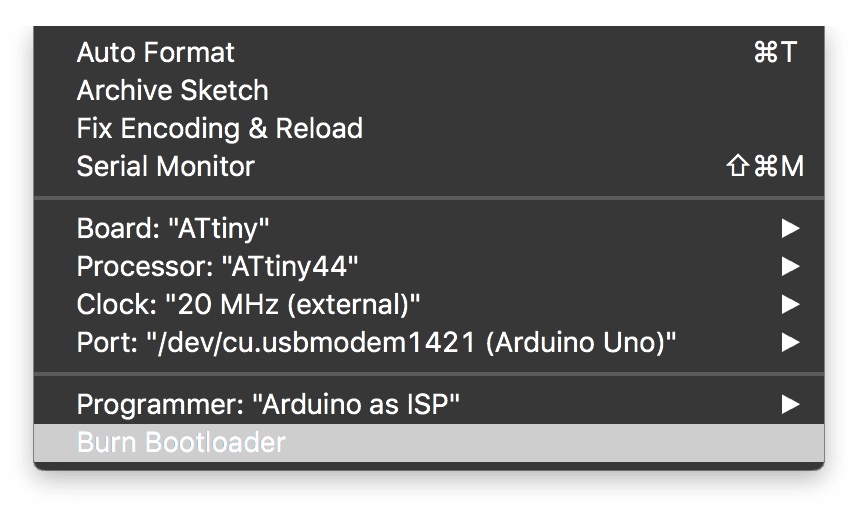
Task: Click the Programmer row's submenu arrow
Action: tap(790, 405)
